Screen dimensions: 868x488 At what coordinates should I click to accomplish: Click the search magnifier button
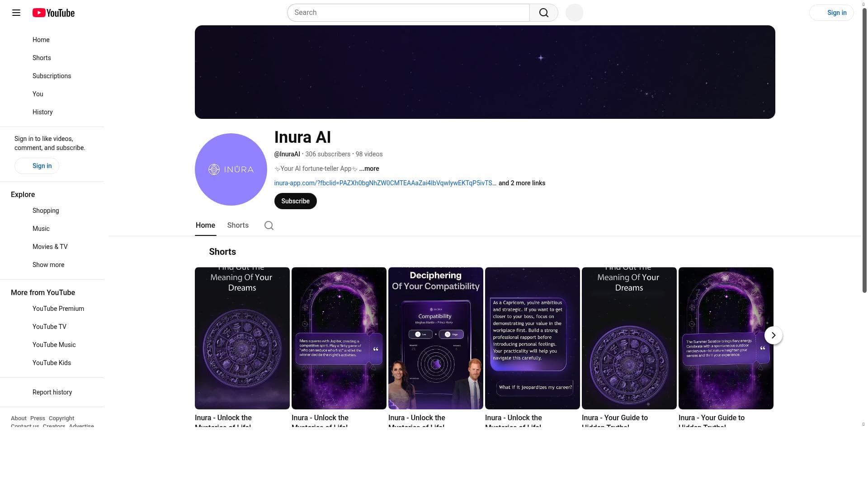click(x=544, y=13)
